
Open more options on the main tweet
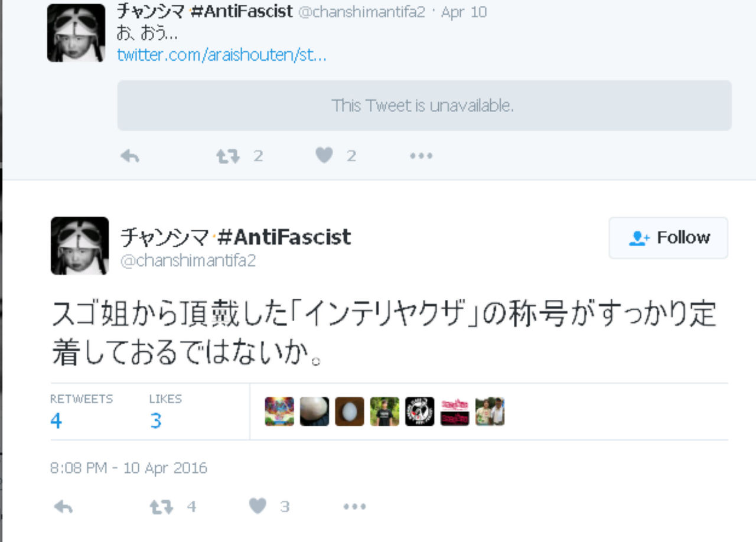(355, 507)
